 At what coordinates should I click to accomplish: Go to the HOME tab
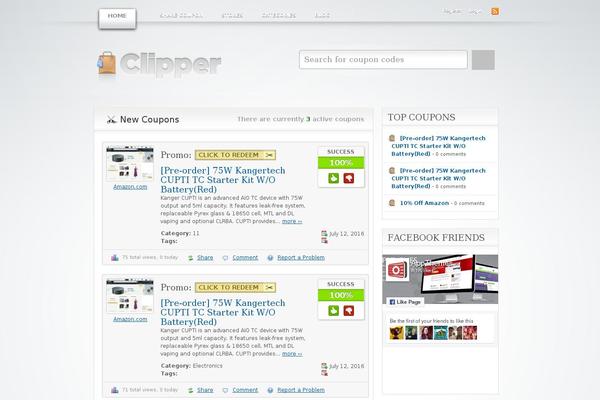(117, 18)
